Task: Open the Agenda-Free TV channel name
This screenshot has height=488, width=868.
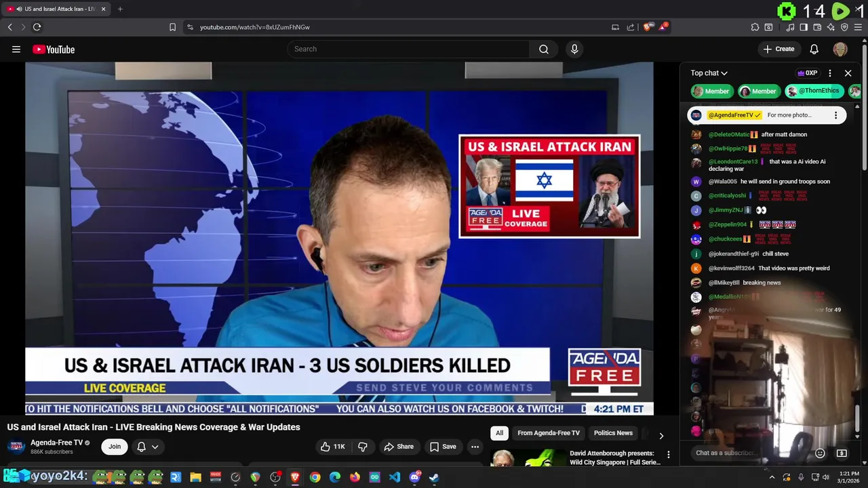Action: point(56,443)
